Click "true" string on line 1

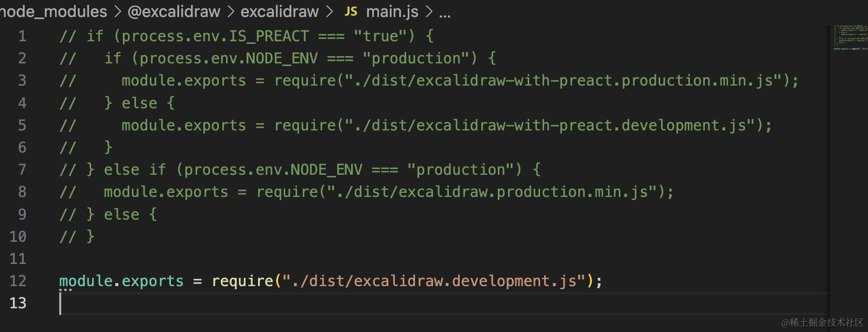point(384,36)
